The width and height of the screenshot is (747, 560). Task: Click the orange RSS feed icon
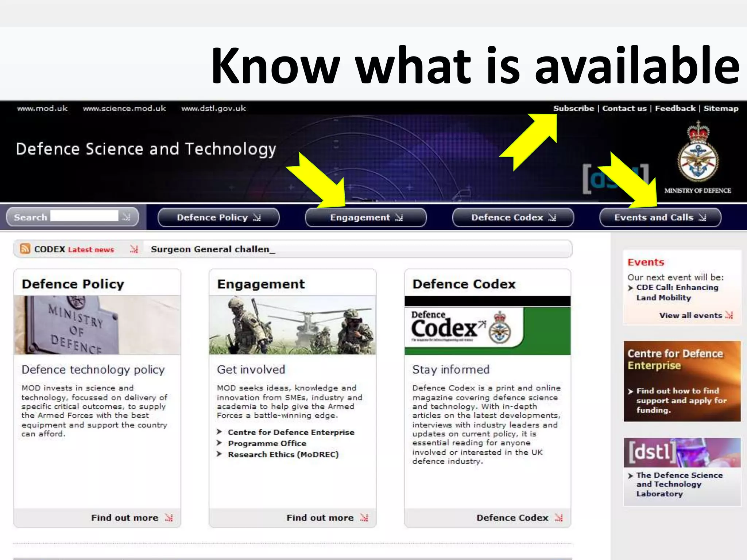click(25, 249)
